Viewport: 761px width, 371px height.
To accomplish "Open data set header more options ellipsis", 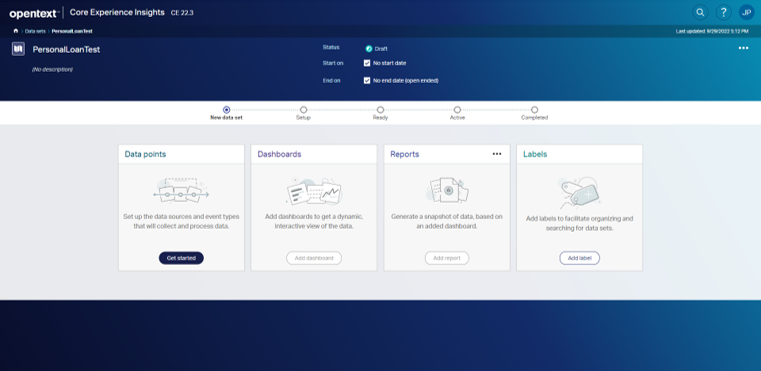I will (743, 48).
